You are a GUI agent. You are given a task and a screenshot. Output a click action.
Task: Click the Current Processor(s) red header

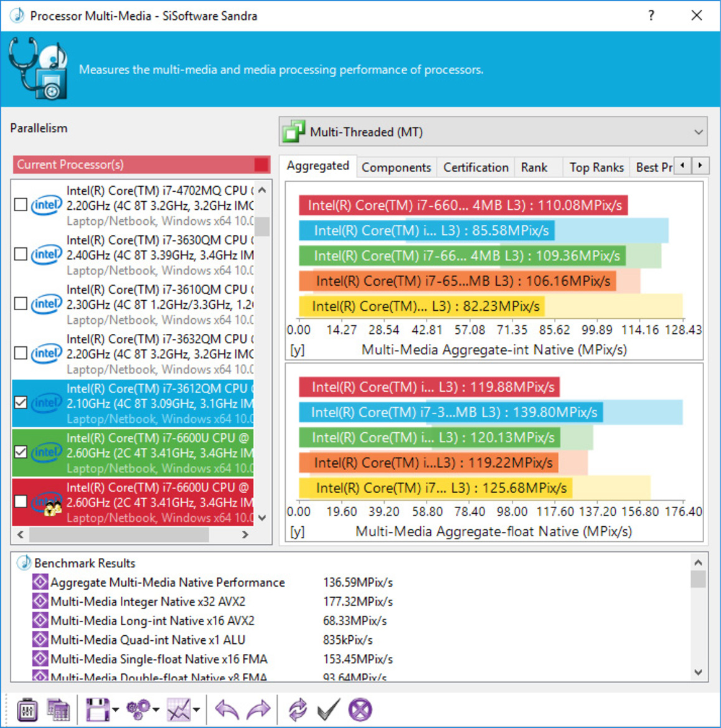point(141,164)
